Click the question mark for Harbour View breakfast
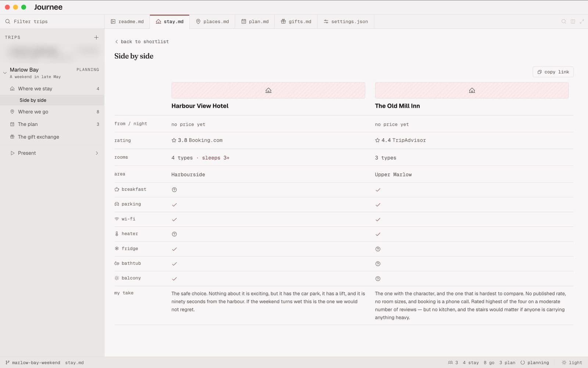The height and width of the screenshot is (368, 588). [x=174, y=190]
